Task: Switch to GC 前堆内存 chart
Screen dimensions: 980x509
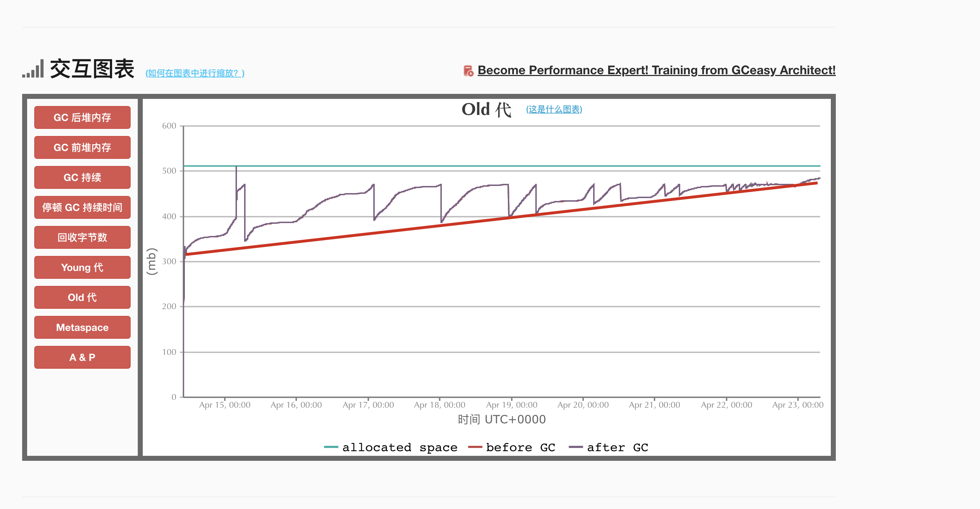Action: click(x=82, y=148)
